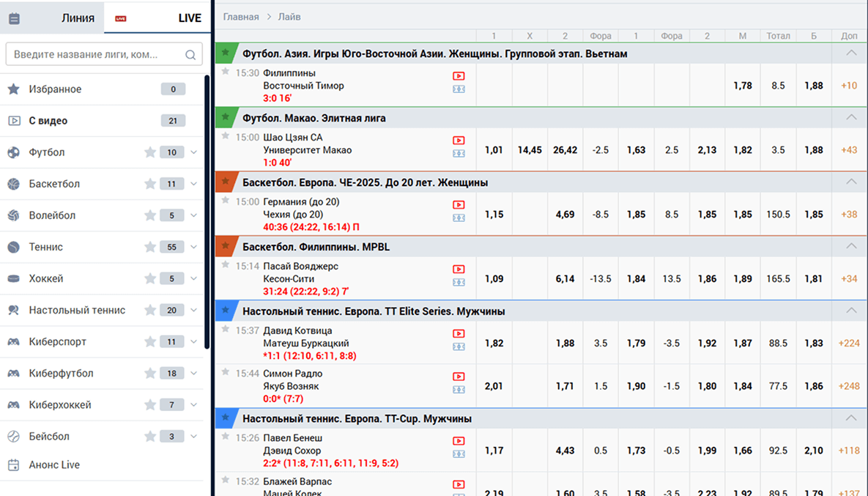Click the search magnifier icon in league search
Viewport: 868px width, 496px height.
click(190, 55)
